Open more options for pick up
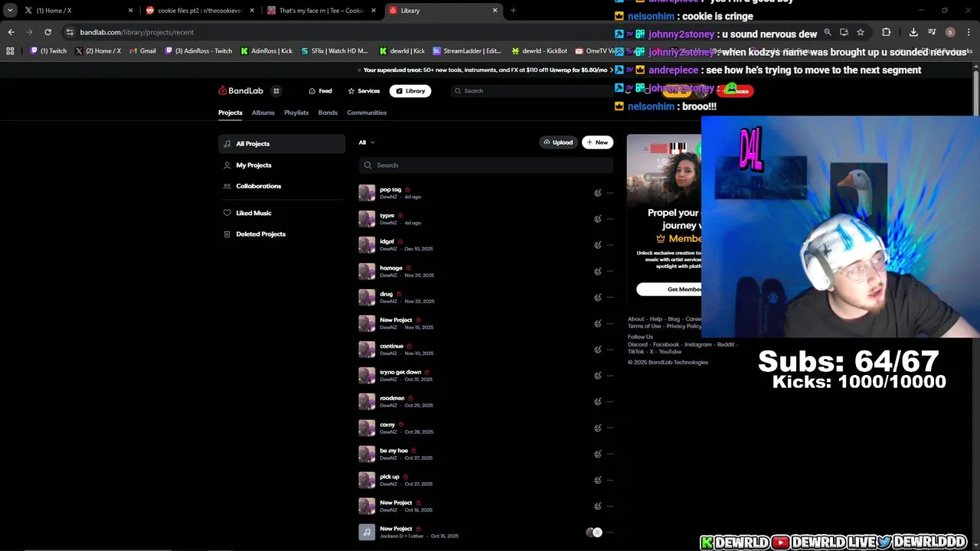This screenshot has height=551, width=980. click(610, 480)
